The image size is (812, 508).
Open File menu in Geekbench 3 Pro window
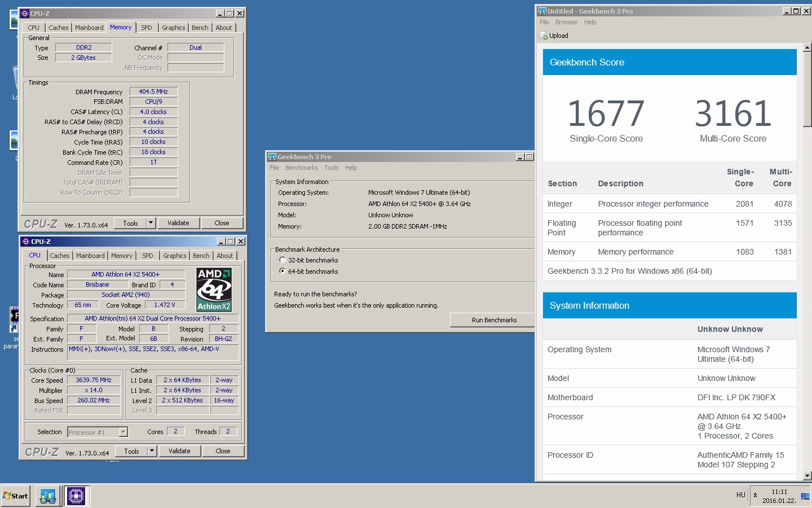tap(274, 168)
